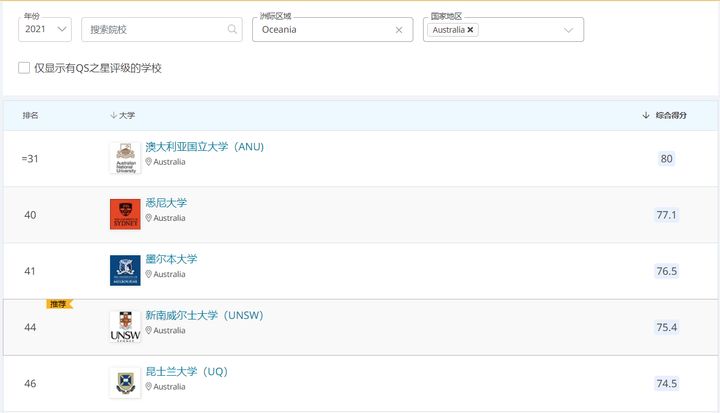Open the UNSW university link

204,315
